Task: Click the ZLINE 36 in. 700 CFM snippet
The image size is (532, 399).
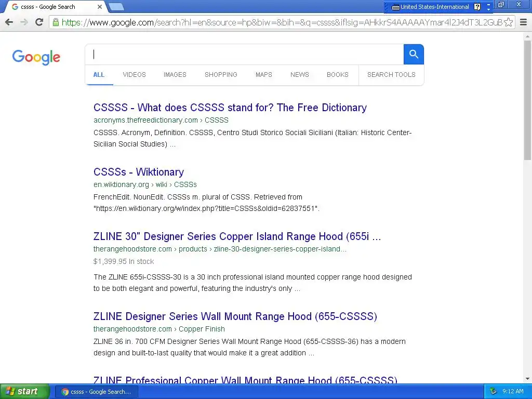Action: click(249, 348)
